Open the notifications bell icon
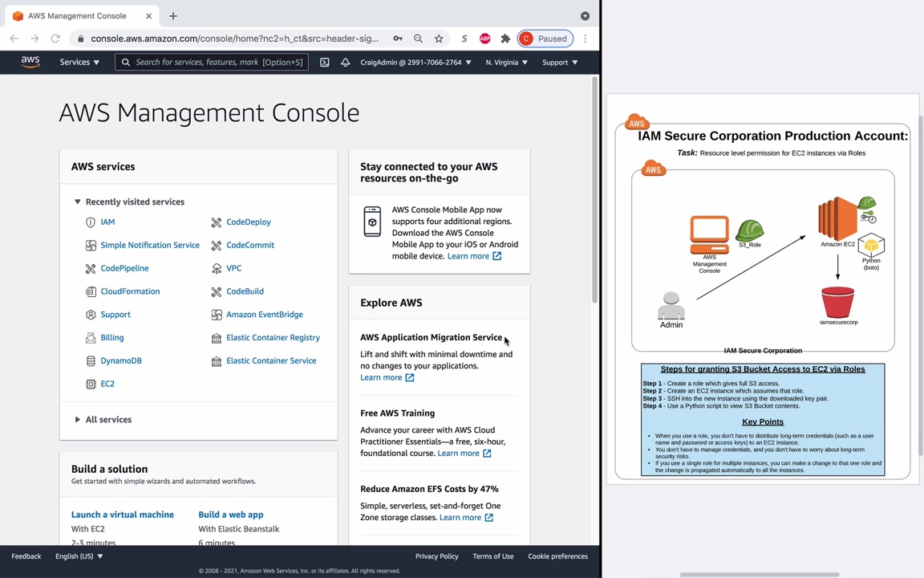The image size is (924, 578). pos(346,62)
